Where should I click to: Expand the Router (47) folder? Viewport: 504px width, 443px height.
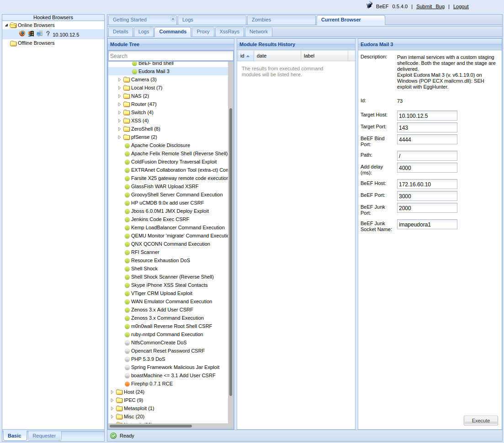pyautogui.click(x=120, y=105)
